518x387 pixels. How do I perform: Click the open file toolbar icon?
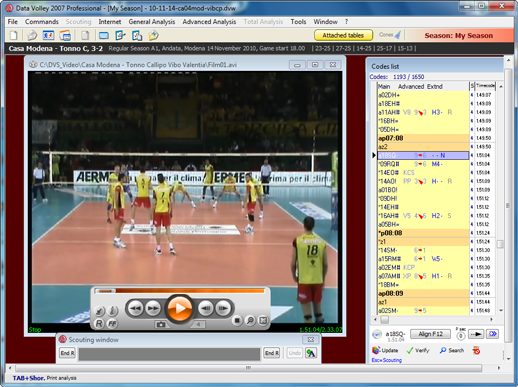click(x=32, y=35)
